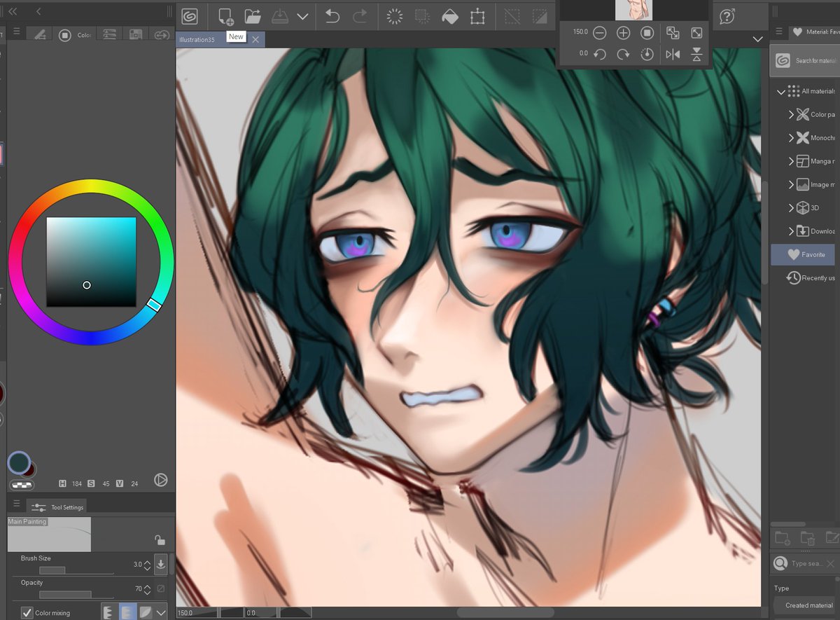Undo the last action

click(x=332, y=16)
